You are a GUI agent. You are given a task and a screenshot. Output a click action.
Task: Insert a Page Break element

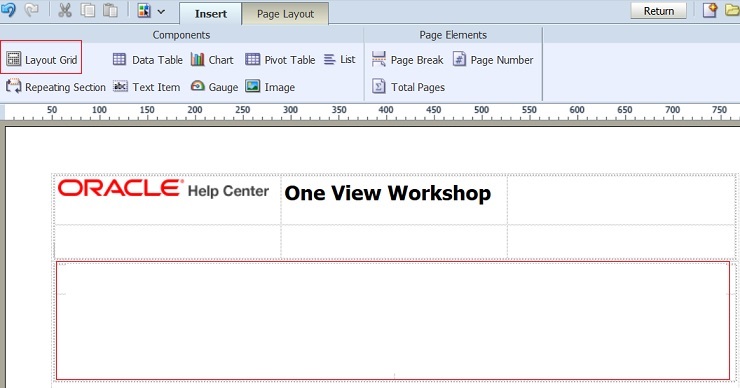tap(407, 59)
